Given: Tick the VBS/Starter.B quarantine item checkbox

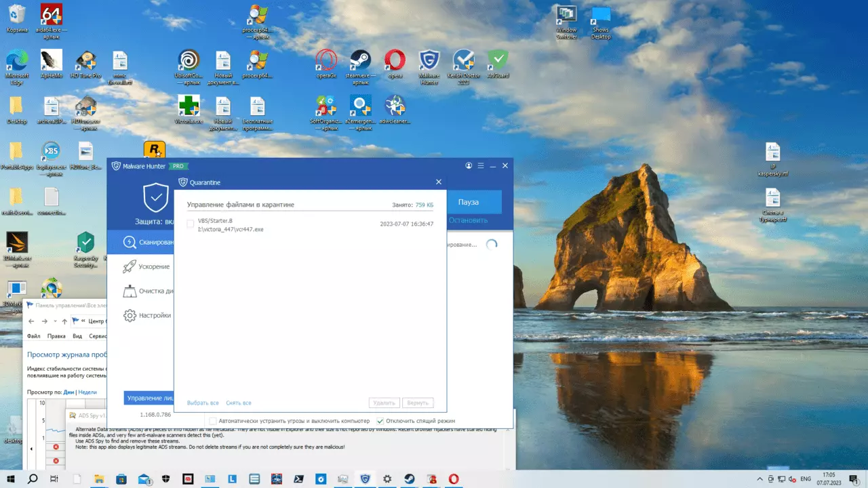Looking at the screenshot, I should (x=191, y=224).
